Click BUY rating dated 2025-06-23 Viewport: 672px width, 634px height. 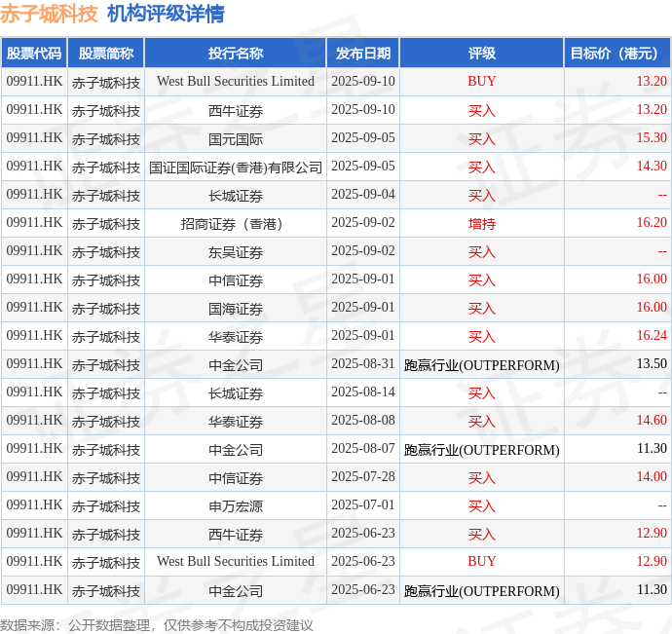click(482, 561)
